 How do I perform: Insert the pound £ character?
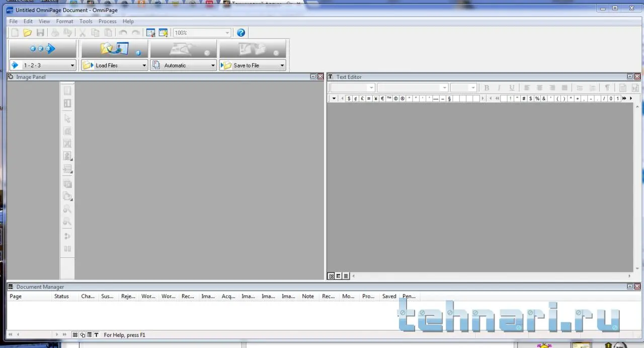pyautogui.click(x=362, y=99)
